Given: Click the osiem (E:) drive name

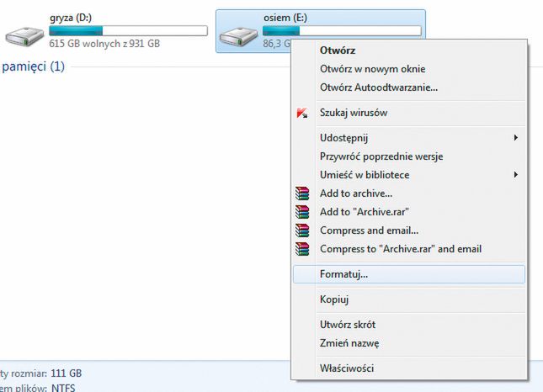Looking at the screenshot, I should pyautogui.click(x=285, y=18).
